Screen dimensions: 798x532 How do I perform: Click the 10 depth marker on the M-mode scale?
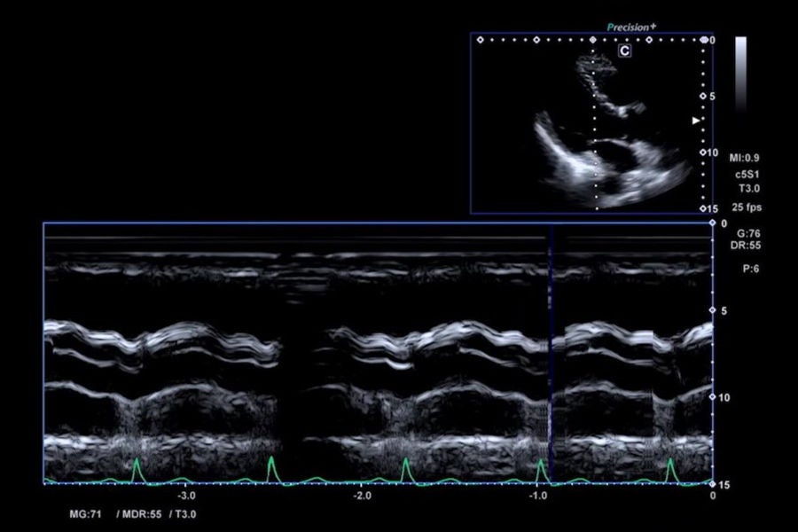tap(724, 397)
